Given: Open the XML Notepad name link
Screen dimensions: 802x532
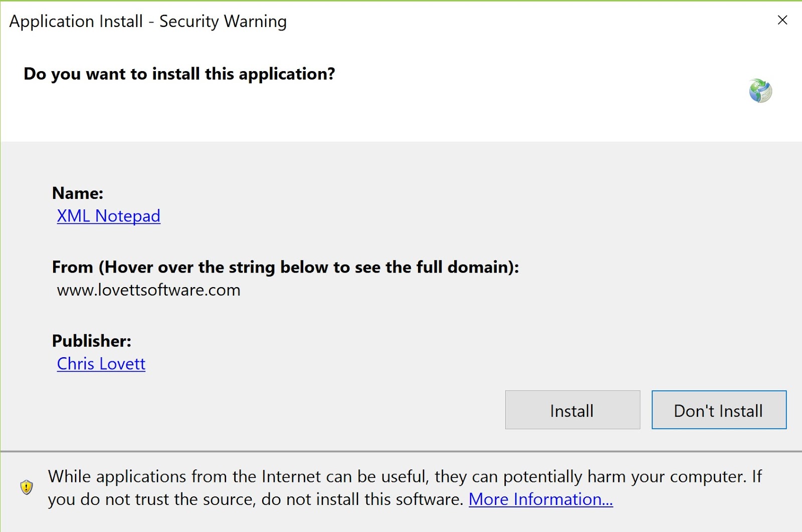Looking at the screenshot, I should [x=108, y=216].
